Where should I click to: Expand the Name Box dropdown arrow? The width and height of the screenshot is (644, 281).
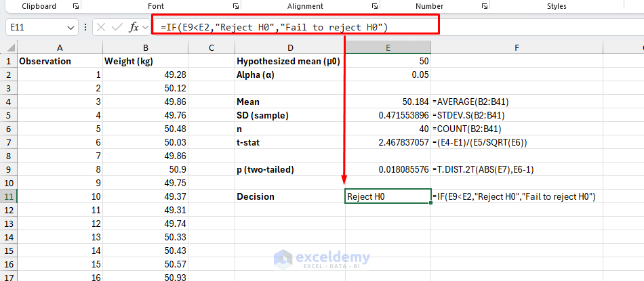tap(69, 28)
